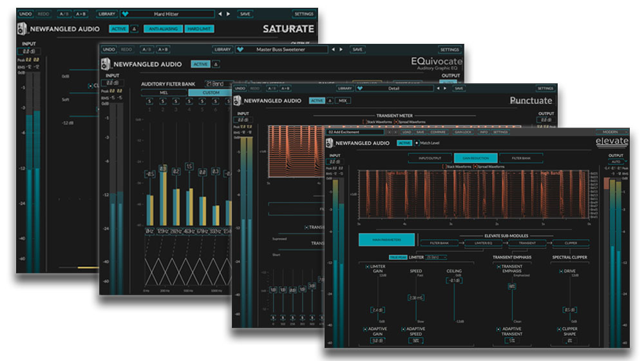Solo band 5 with its S button in EQuivocate
The image size is (644, 361).
click(x=202, y=101)
